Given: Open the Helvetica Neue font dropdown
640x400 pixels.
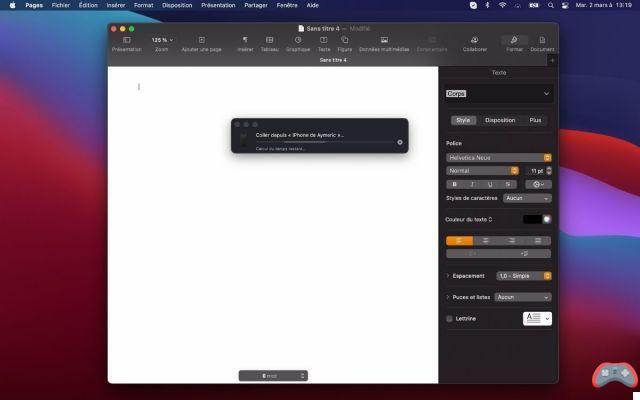Looking at the screenshot, I should (499, 158).
